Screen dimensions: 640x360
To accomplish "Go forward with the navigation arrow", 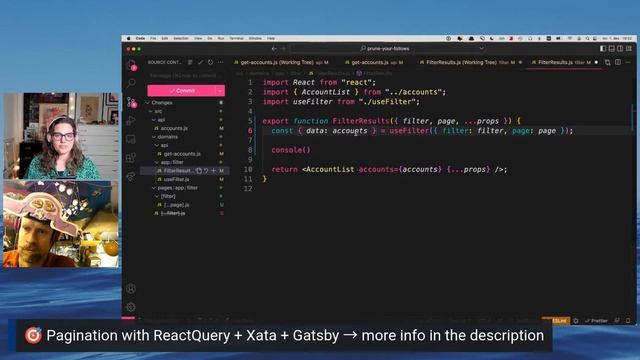I will click(284, 49).
